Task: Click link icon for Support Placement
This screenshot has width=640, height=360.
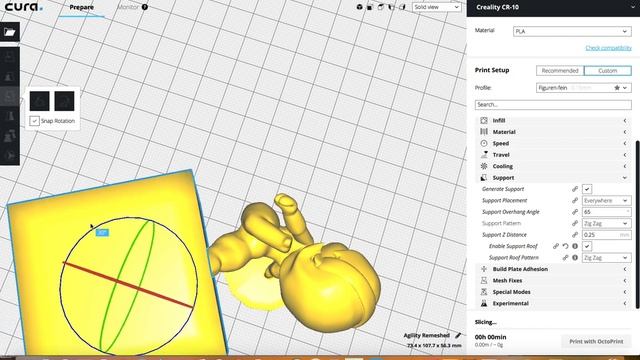Action: (575, 200)
